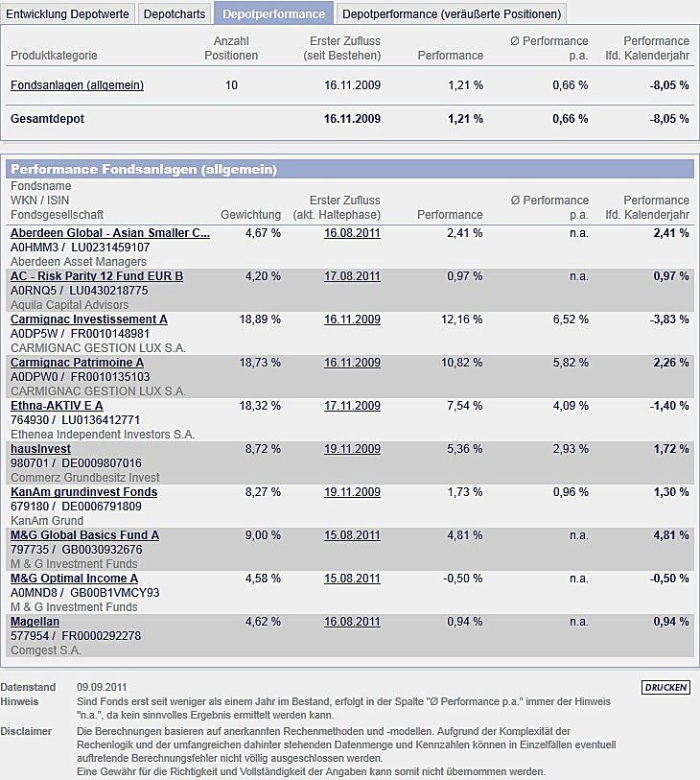Click Ethna-AKTIV's 17.11.2009 inflow date
This screenshot has width=700, height=780.
[x=352, y=406]
